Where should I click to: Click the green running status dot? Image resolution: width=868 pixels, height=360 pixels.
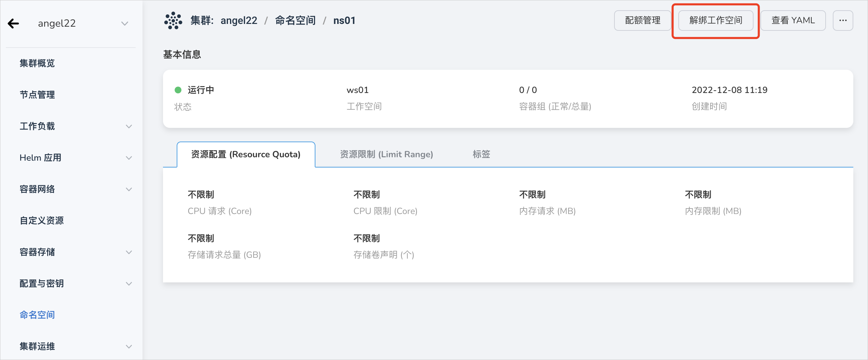pos(178,90)
